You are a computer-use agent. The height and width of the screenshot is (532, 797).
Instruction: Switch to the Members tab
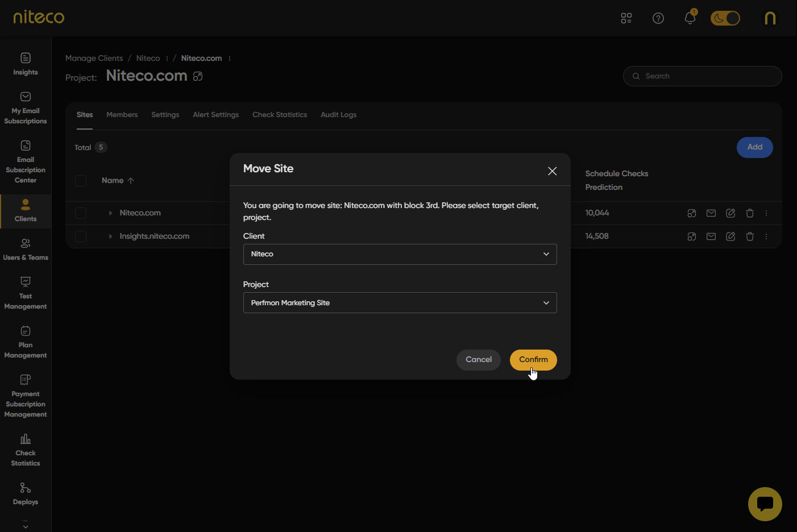(x=122, y=115)
